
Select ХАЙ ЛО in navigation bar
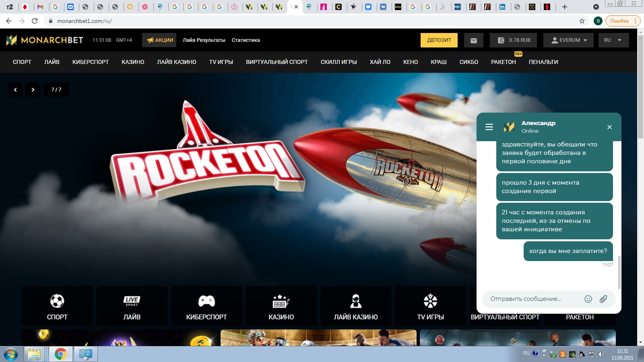380,62
